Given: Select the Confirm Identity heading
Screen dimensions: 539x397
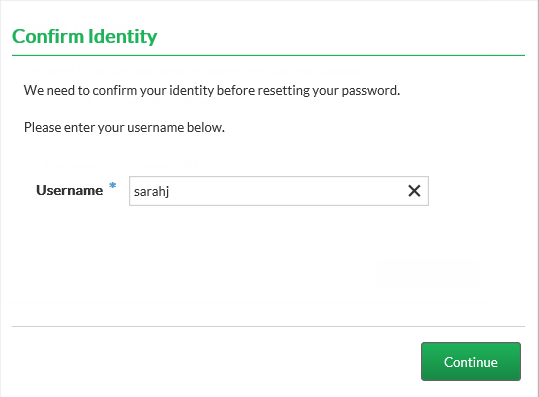Looking at the screenshot, I should (85, 36).
